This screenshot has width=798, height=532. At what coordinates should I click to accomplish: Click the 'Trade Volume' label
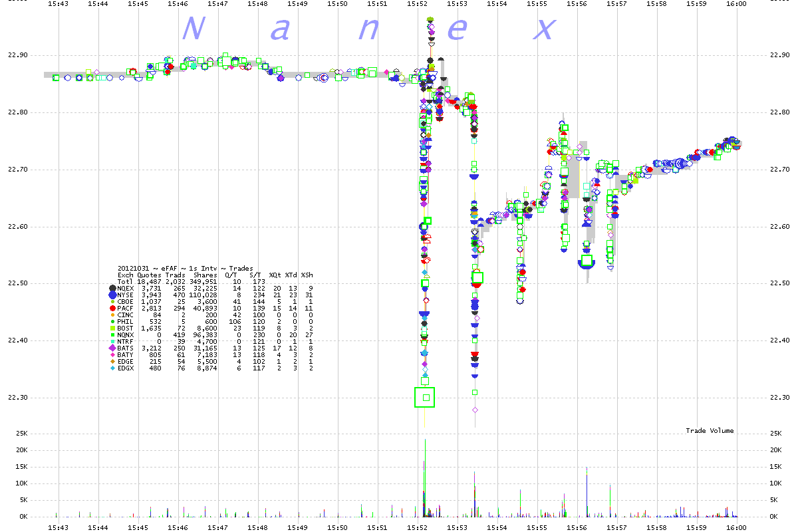(710, 431)
